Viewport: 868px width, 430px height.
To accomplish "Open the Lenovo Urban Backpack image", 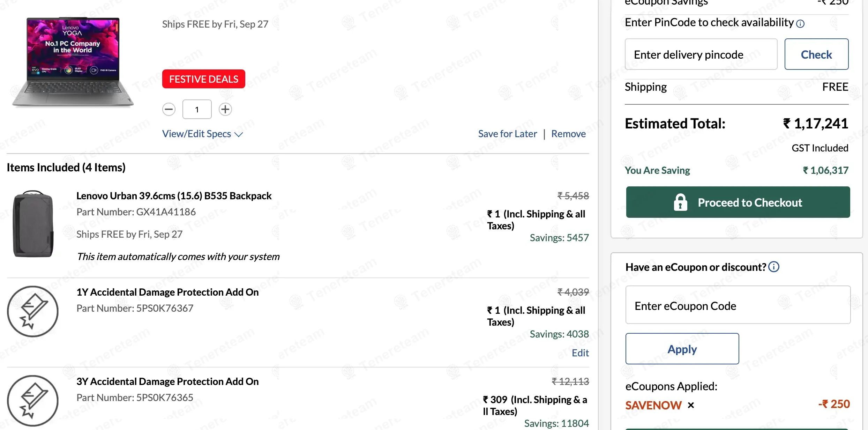I will tap(33, 224).
